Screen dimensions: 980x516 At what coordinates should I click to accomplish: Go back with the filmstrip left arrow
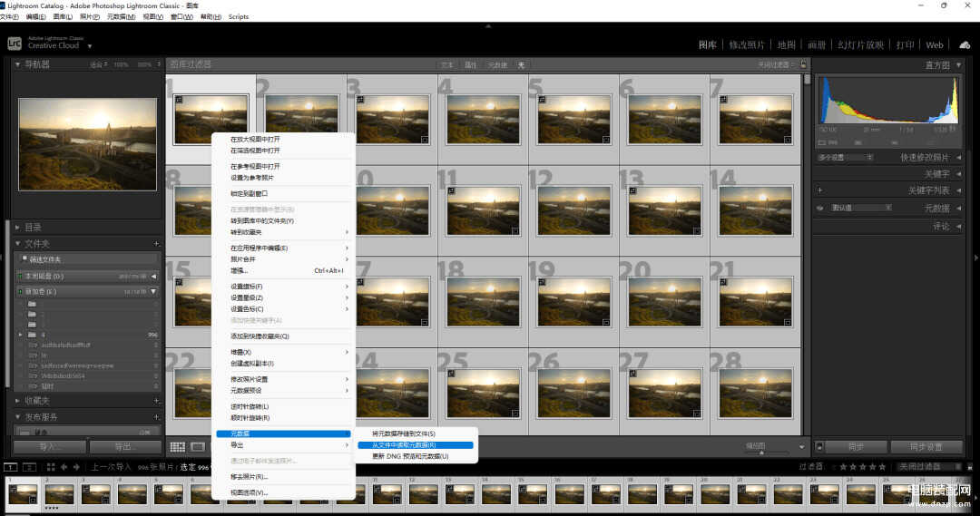pyautogui.click(x=64, y=467)
